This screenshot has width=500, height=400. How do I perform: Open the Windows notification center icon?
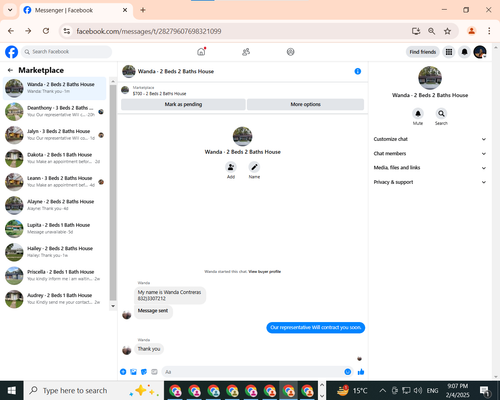point(485,390)
